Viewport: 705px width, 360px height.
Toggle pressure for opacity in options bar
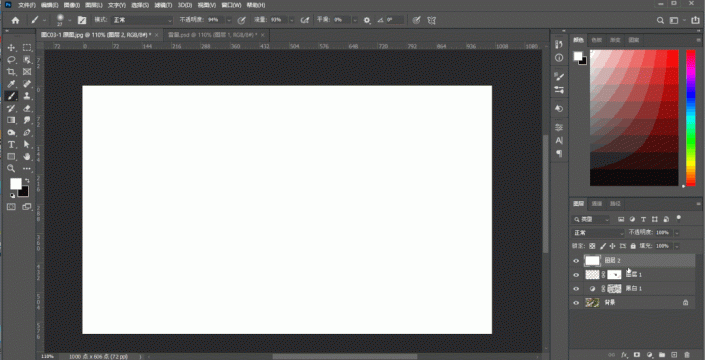(x=241, y=20)
